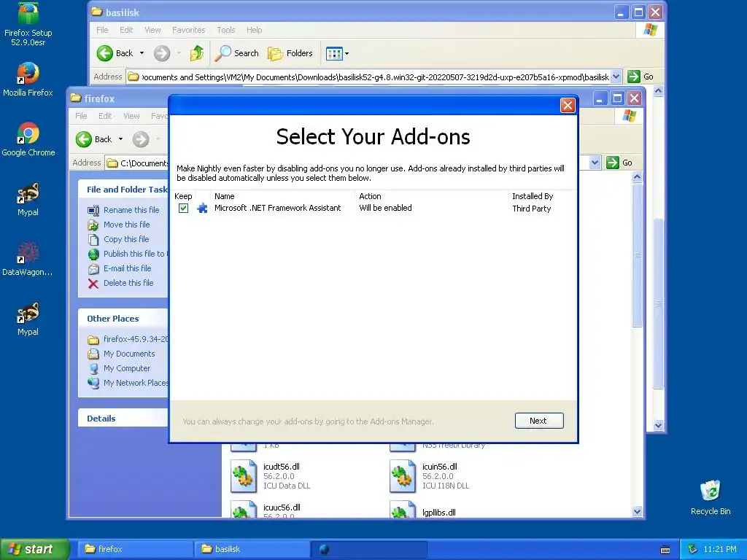
Task: Click Back button in basilisk window
Action: point(115,53)
